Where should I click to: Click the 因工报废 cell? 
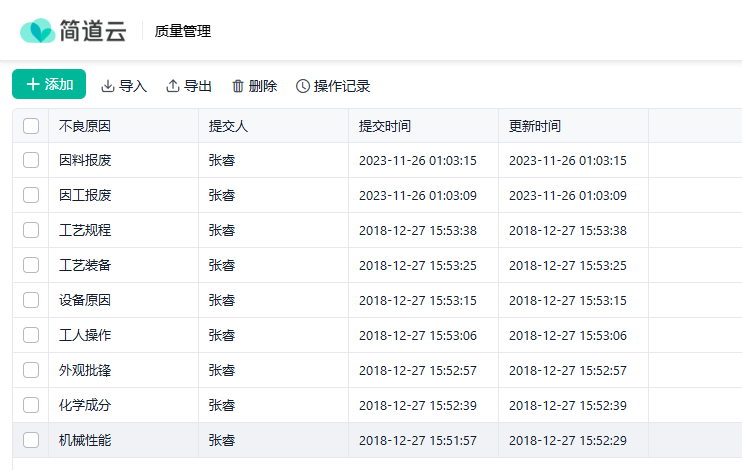(85, 195)
